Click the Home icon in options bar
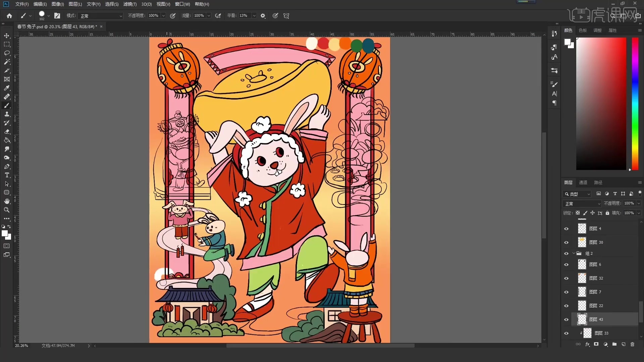 [x=9, y=16]
